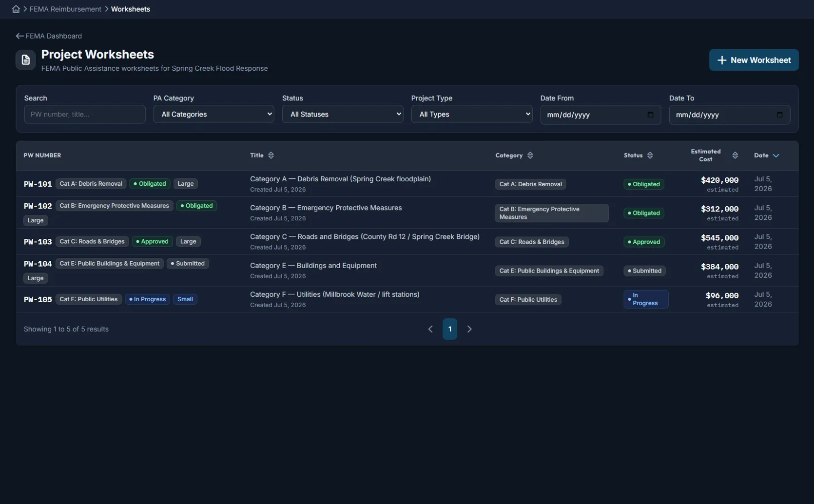
Task: Click the Project Worksheets document icon
Action: (26, 60)
